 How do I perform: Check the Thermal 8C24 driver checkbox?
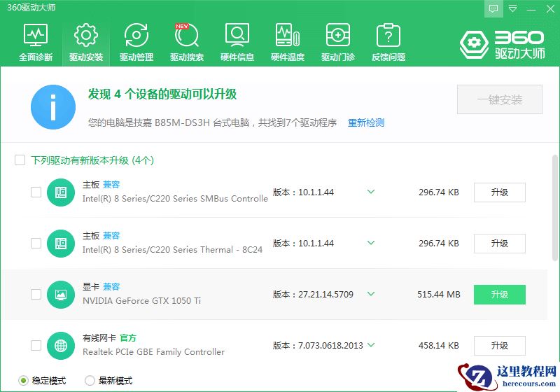click(36, 243)
